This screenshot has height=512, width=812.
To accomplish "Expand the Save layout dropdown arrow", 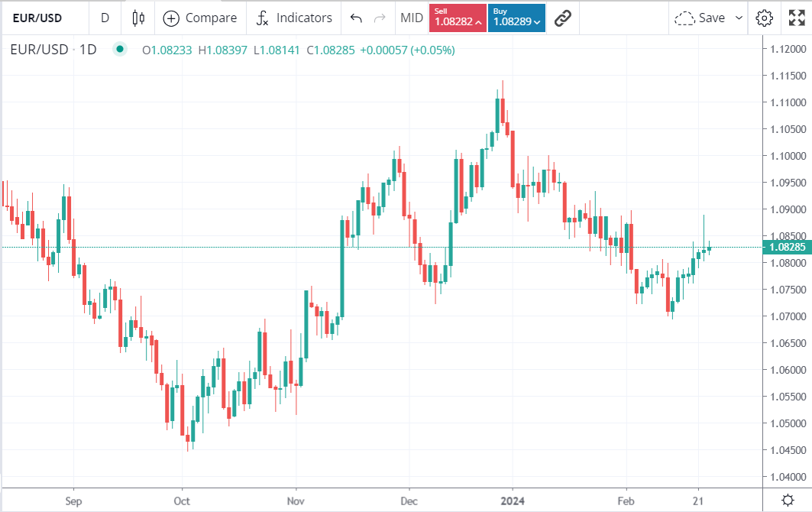I will point(739,18).
